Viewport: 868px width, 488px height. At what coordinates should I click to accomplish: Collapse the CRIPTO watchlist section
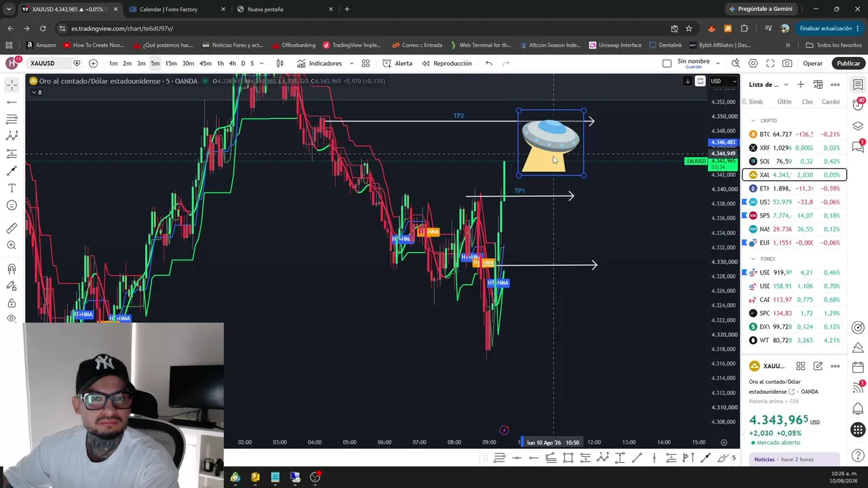point(753,121)
